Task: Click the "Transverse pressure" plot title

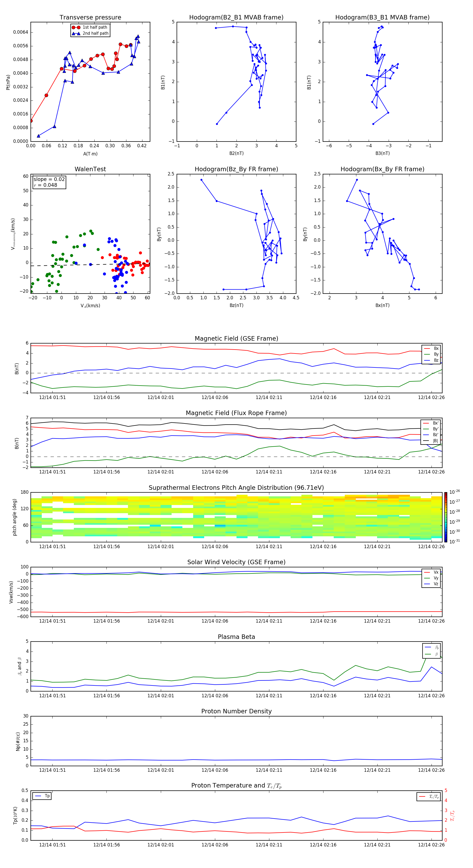Action: (x=90, y=18)
